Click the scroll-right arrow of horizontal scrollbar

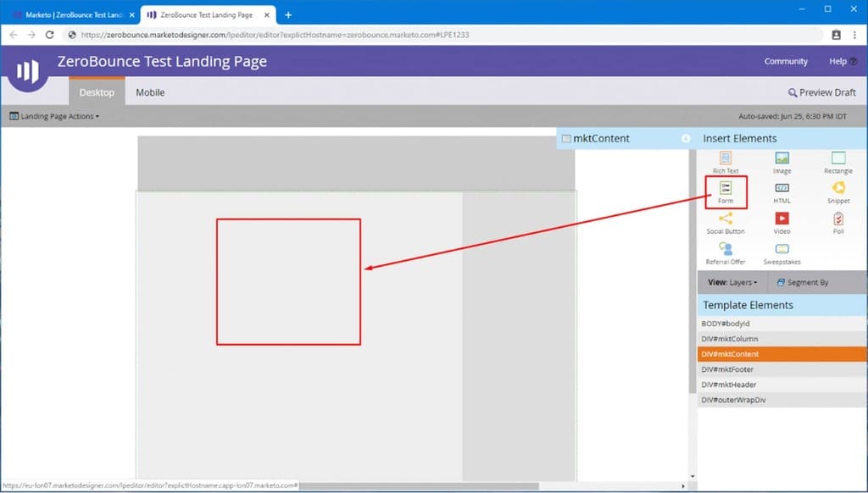tap(683, 486)
